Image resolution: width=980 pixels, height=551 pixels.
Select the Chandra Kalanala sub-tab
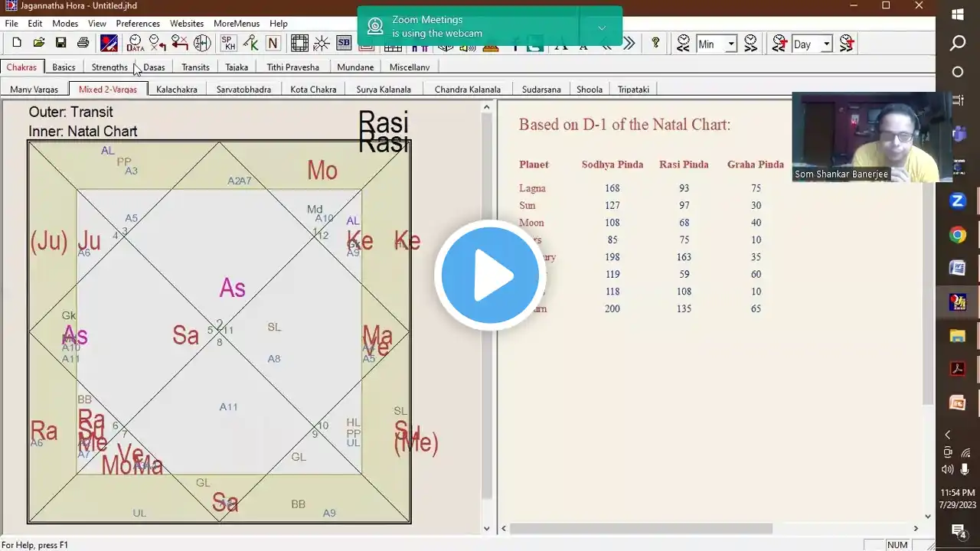point(467,90)
